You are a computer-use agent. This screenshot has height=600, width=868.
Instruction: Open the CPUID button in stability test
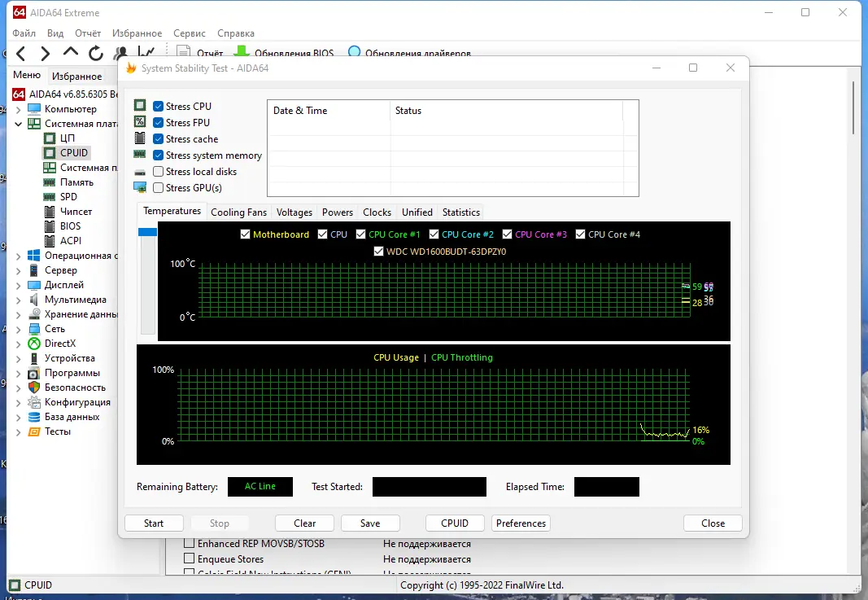click(455, 523)
